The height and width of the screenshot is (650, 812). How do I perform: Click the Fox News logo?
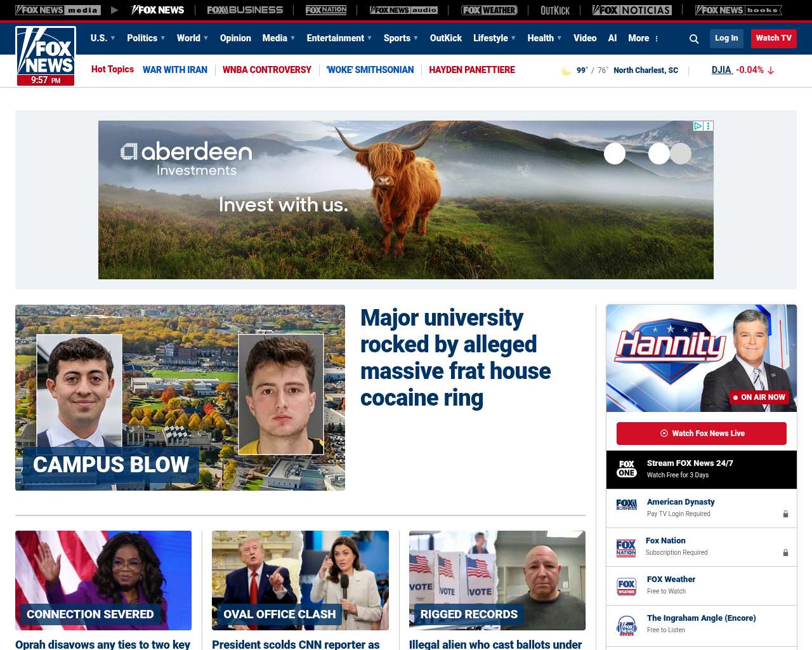click(x=46, y=56)
